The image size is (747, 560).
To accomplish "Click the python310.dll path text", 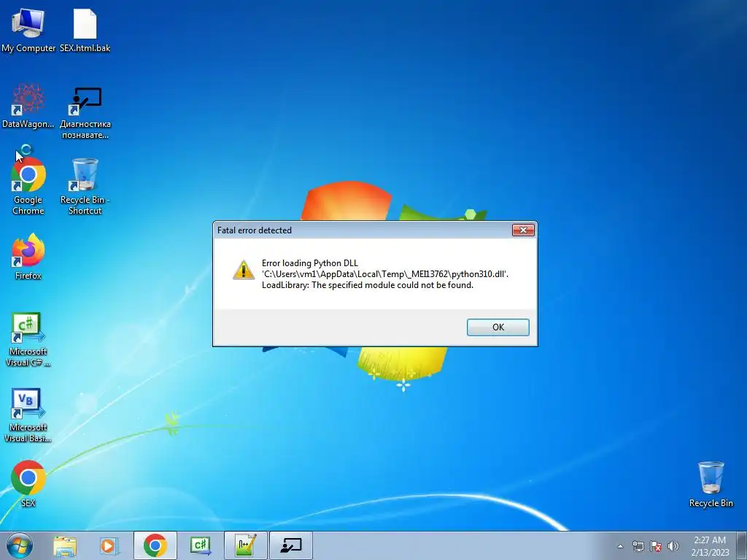I will 385,274.
